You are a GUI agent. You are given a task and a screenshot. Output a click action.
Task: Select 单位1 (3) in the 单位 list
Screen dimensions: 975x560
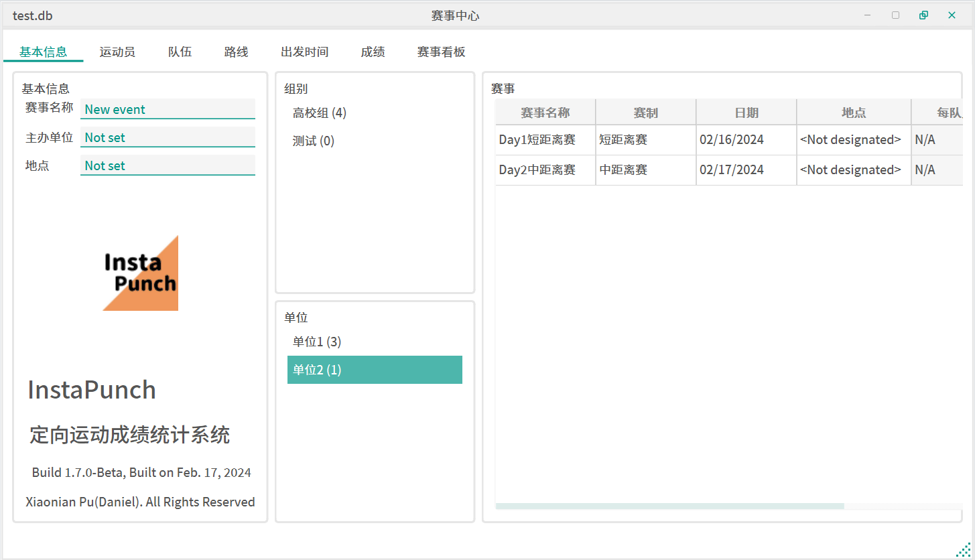pos(317,342)
